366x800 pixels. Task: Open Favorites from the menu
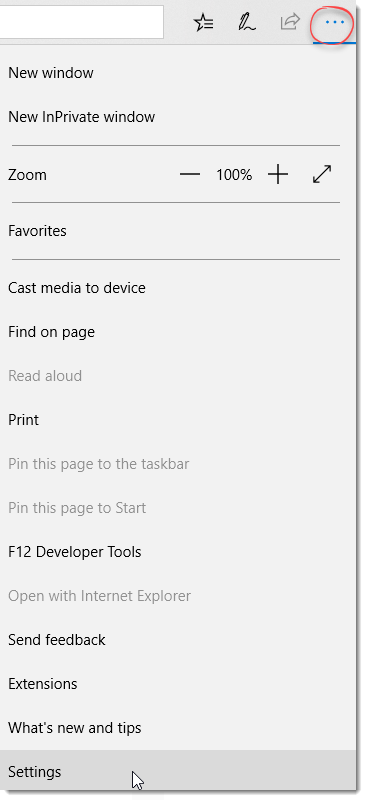pyautogui.click(x=178, y=231)
